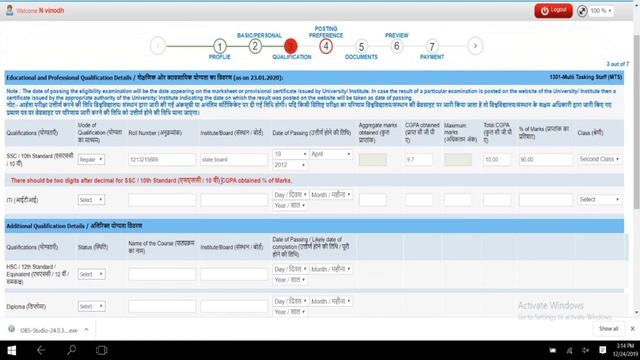Click HSC/12th Institute/Board field

pyautogui.click(x=234, y=274)
